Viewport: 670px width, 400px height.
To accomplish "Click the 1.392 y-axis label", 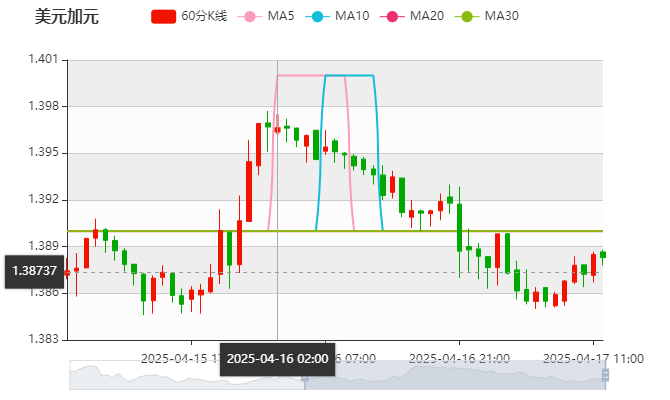I will tap(43, 200).
